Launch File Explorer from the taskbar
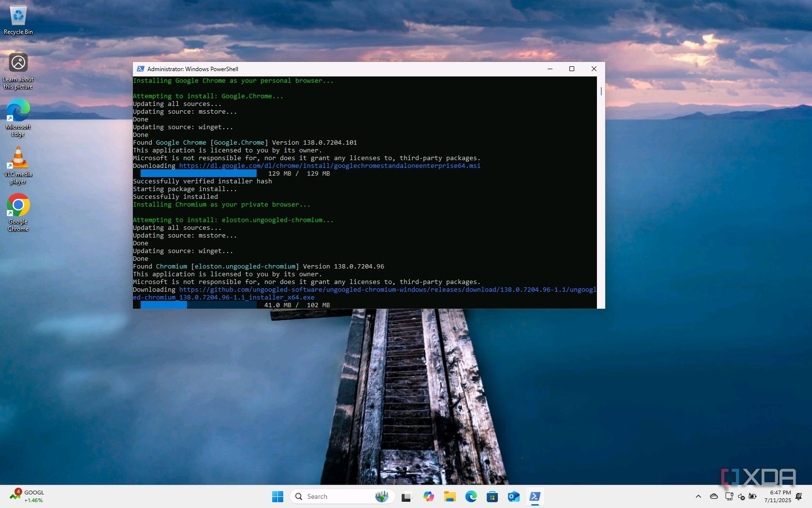The image size is (812, 508). click(450, 496)
